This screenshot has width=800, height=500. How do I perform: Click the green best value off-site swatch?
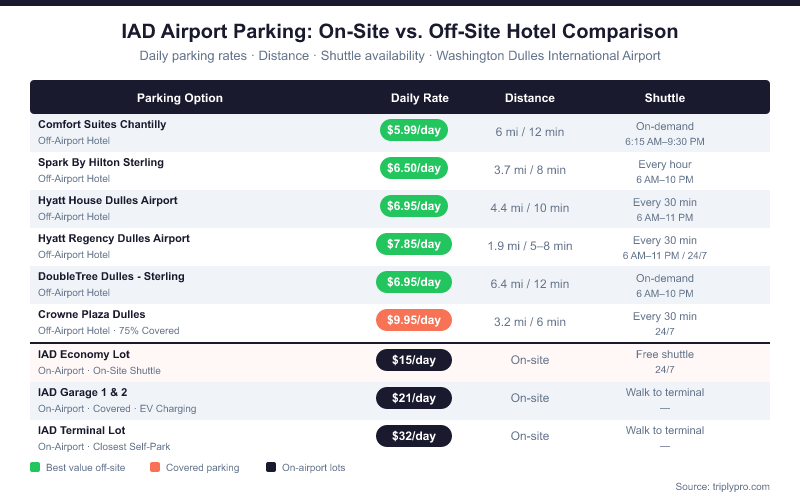click(x=35, y=467)
